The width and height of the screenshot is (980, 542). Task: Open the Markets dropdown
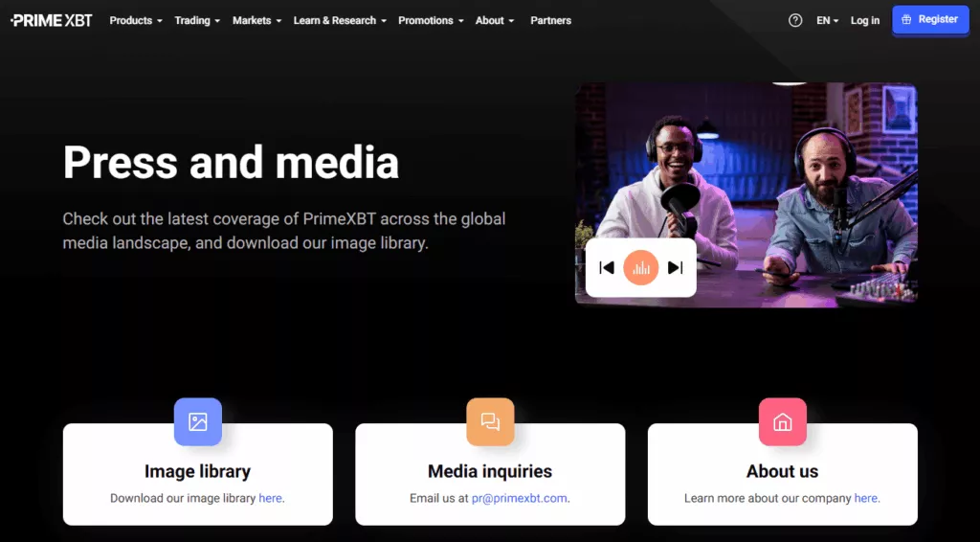click(x=256, y=21)
